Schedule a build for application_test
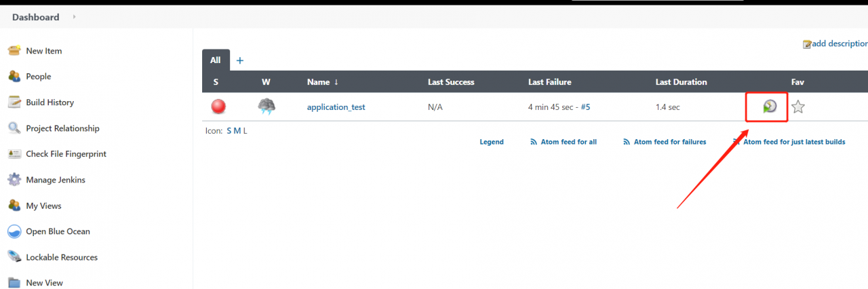868x289 pixels. 770,107
